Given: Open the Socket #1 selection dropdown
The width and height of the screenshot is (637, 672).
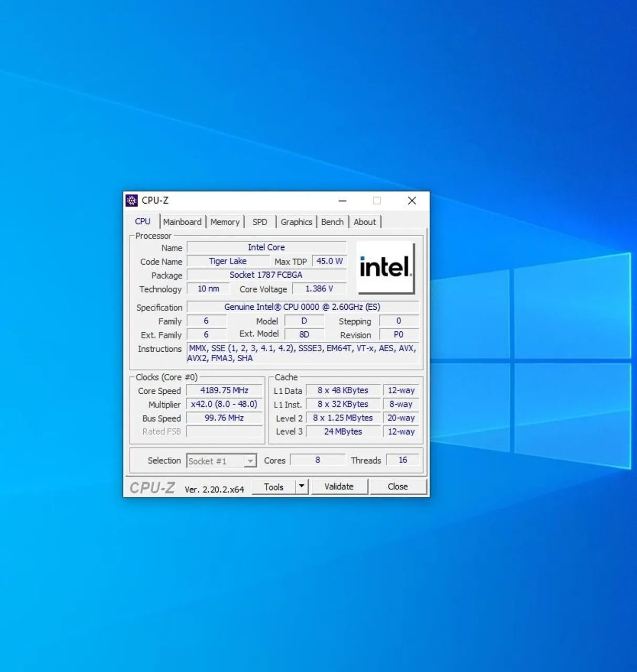Looking at the screenshot, I should click(x=221, y=461).
